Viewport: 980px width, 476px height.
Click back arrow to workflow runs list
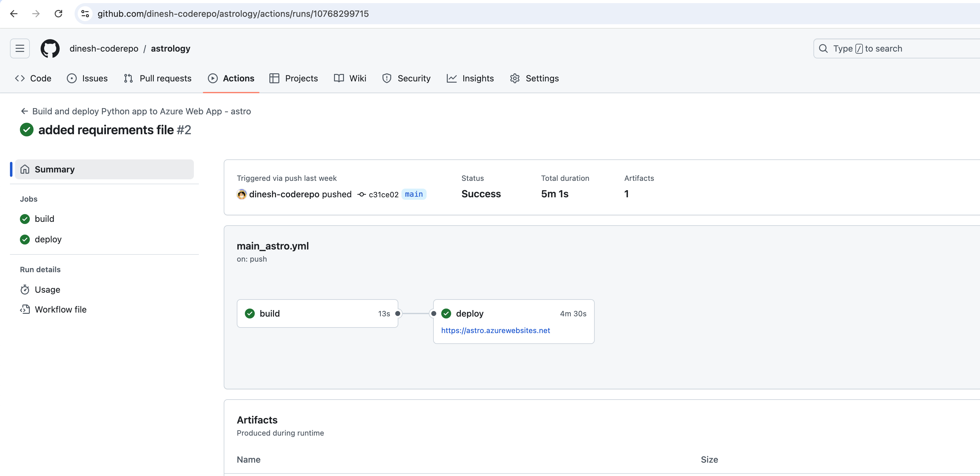point(24,111)
